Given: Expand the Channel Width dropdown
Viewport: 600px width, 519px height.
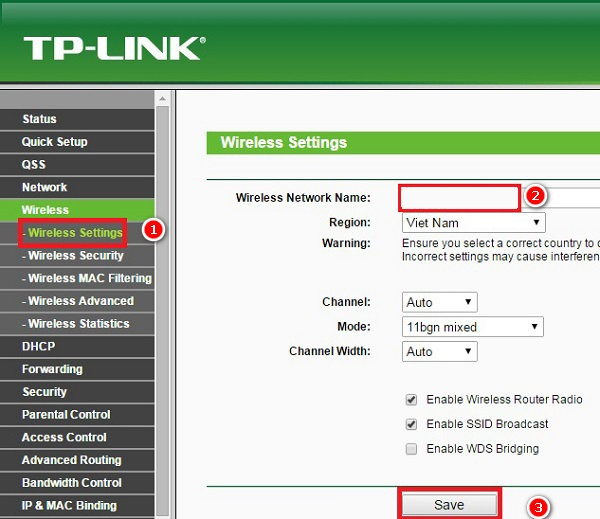Looking at the screenshot, I should pos(440,351).
